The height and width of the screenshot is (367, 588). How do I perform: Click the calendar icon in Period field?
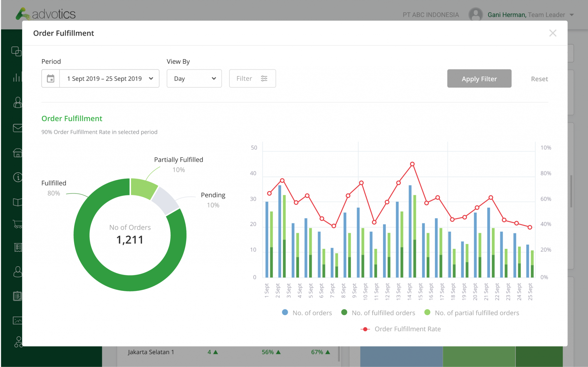[x=51, y=79]
